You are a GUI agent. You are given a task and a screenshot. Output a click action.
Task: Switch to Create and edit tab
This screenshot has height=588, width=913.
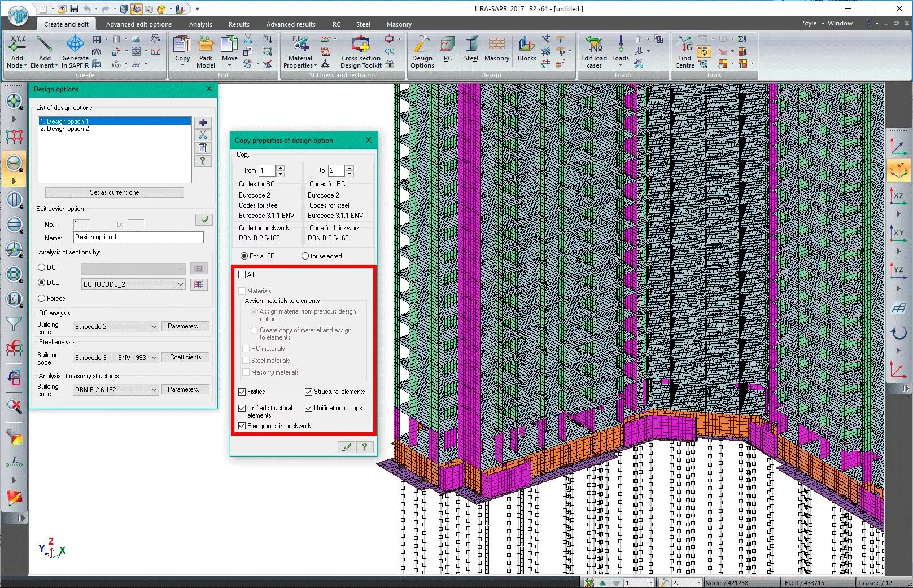coord(66,24)
